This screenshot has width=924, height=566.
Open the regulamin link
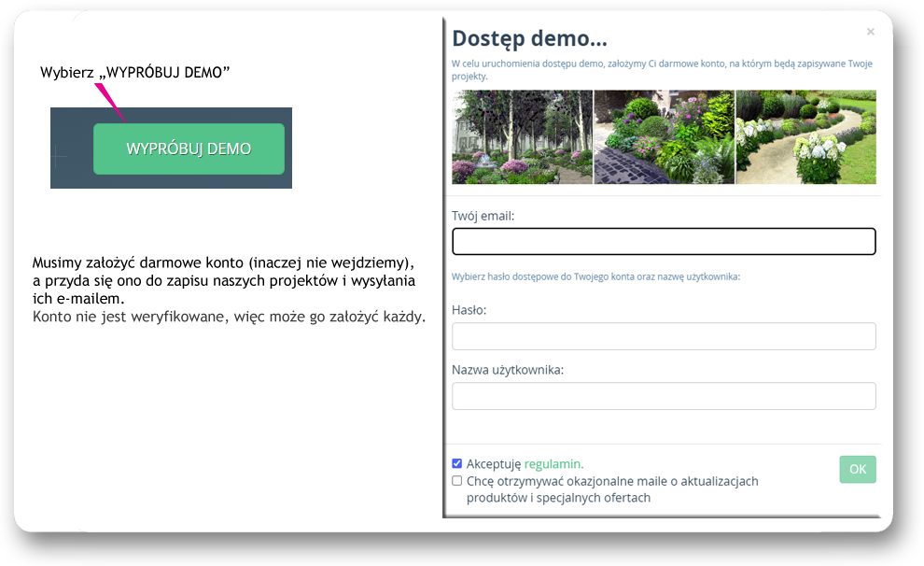(x=553, y=464)
